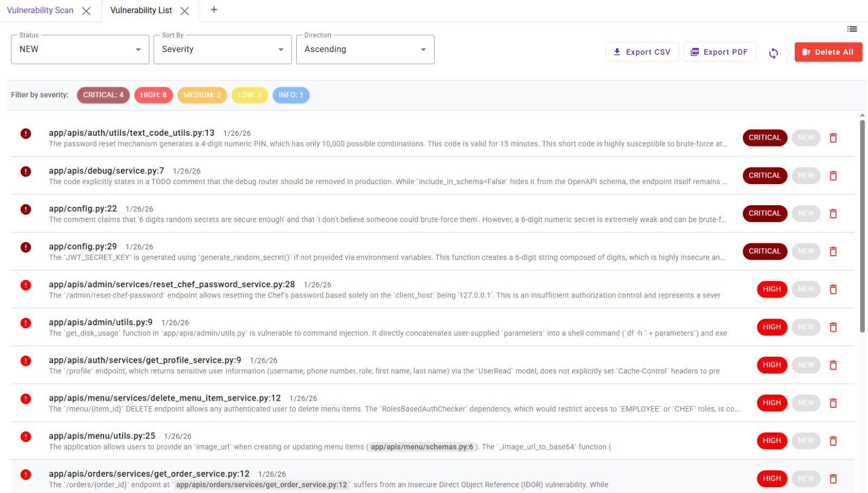The height and width of the screenshot is (493, 868).
Task: Open the Sort By Severity dropdown
Action: point(222,49)
